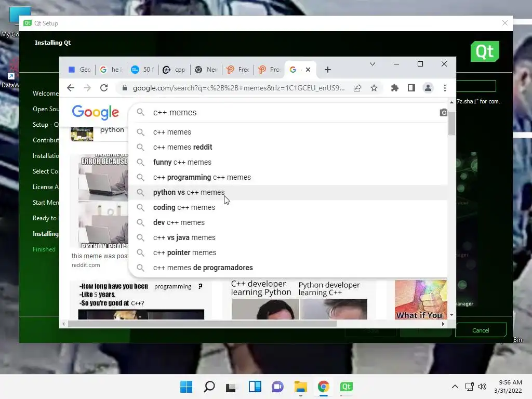Open the Widgets taskbar icon
The image size is (532, 399).
(255, 387)
